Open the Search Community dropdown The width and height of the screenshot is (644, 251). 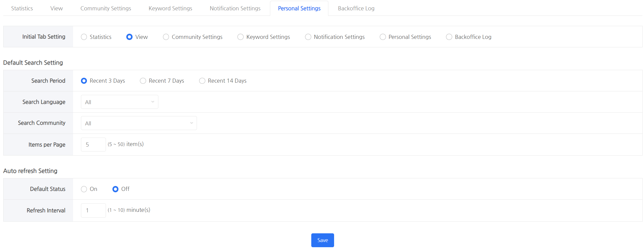click(x=139, y=123)
